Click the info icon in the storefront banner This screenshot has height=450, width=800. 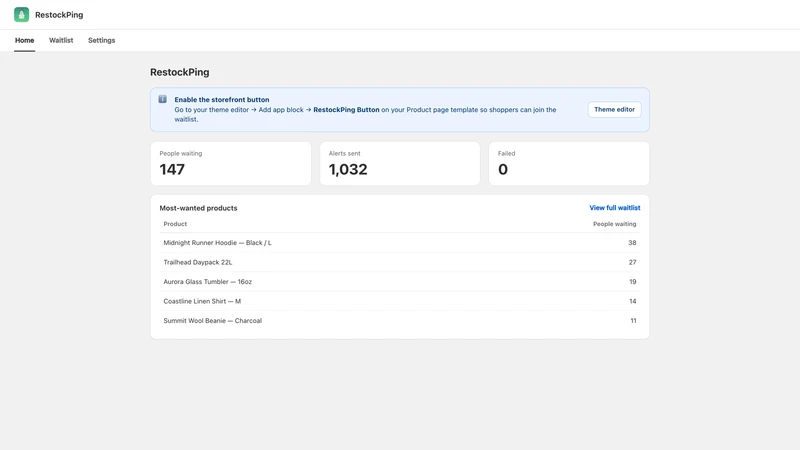[x=162, y=99]
